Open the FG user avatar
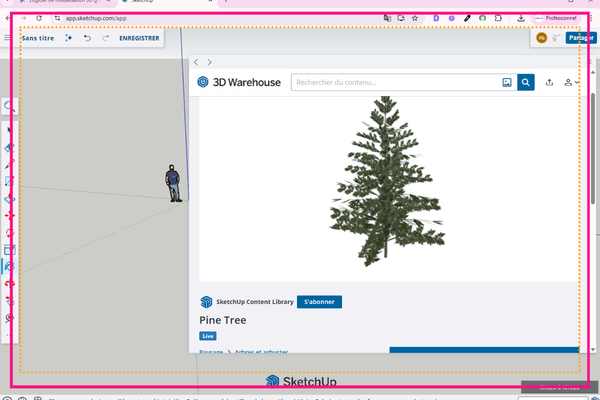This screenshot has width=600, height=400. pyautogui.click(x=541, y=38)
